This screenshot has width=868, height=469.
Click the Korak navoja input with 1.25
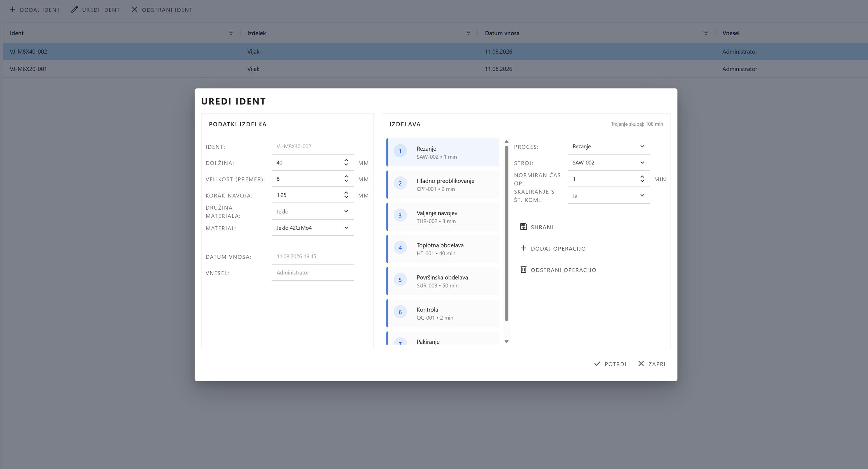[x=313, y=195]
